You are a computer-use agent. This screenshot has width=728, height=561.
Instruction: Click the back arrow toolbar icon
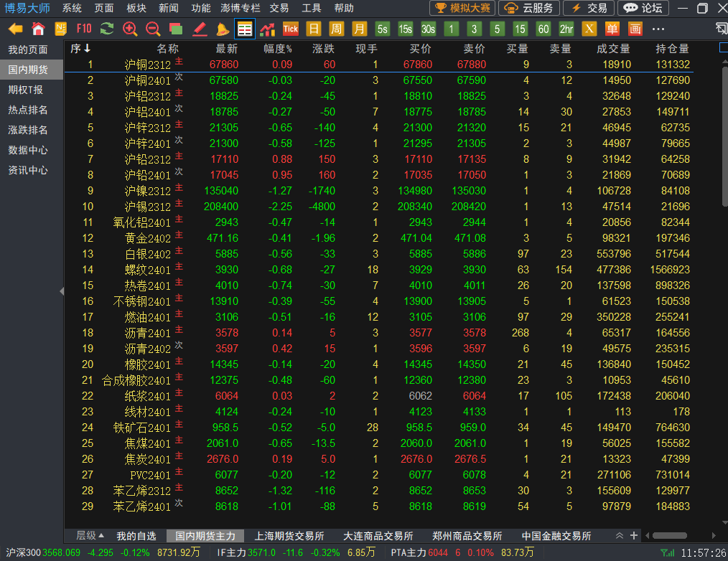(15, 29)
